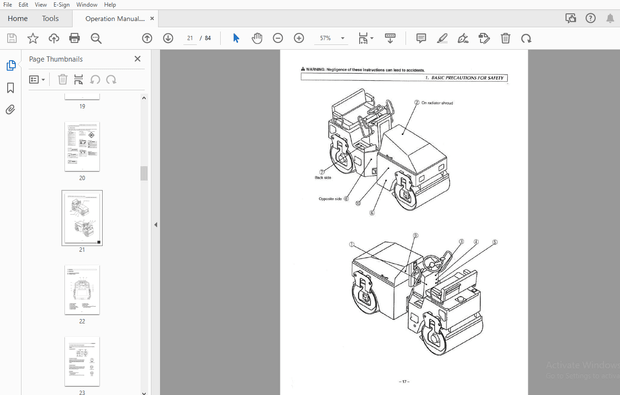Zoom out with minus icon
The width and height of the screenshot is (620, 395).
[x=278, y=38]
